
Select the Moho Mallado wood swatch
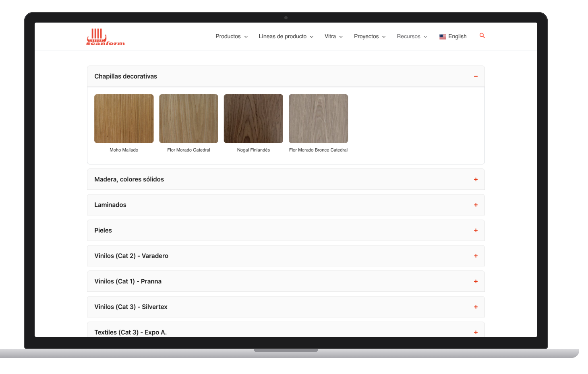tap(124, 118)
